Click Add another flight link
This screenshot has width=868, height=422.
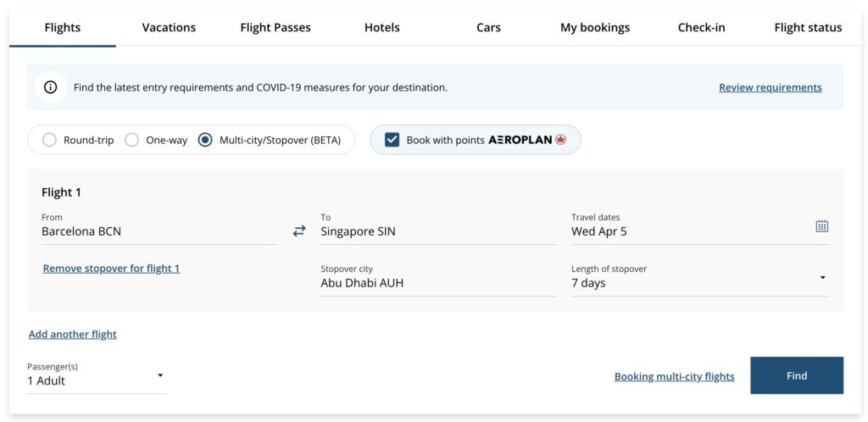click(x=73, y=334)
